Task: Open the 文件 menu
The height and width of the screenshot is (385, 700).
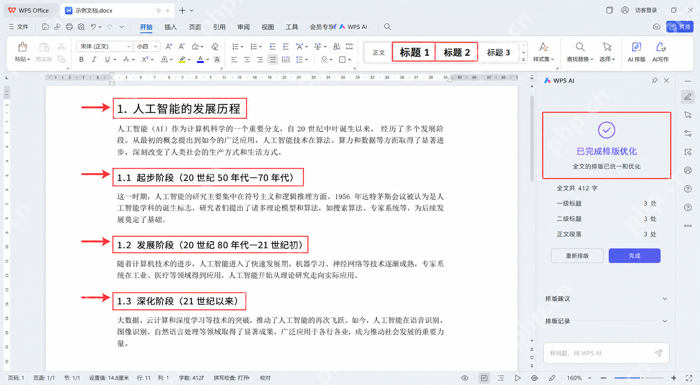Action: (19, 27)
